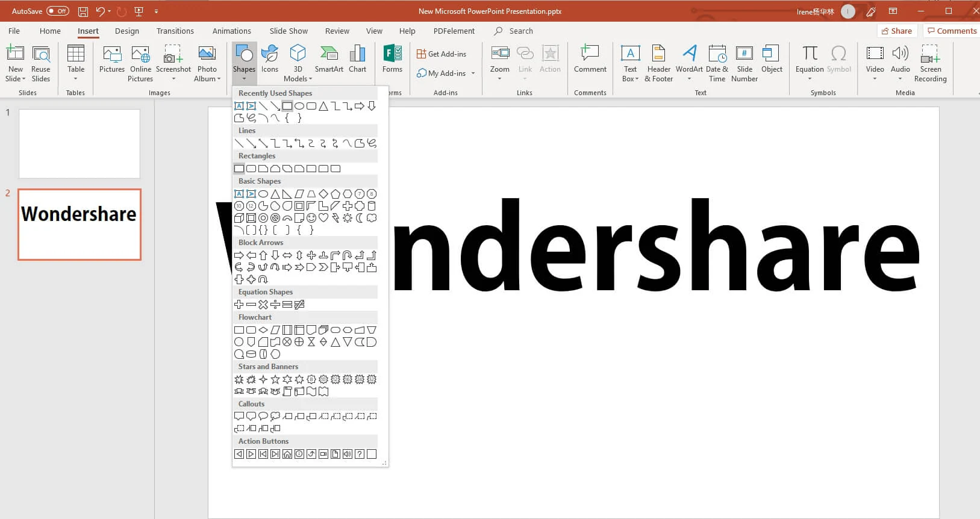Pick the sun shape in Basic Shapes
The image size is (980, 519).
pos(348,218)
